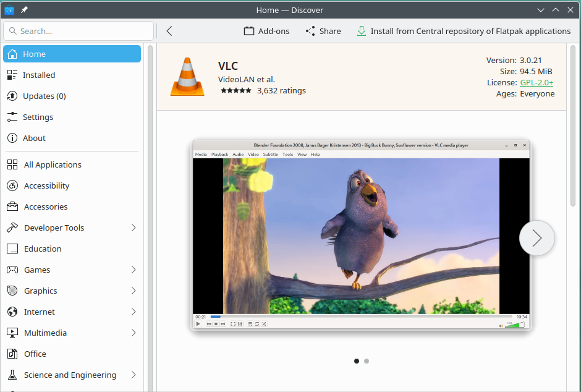This screenshot has width=581, height=392.
Task: Click the magnifier icon in search field
Action: pyautogui.click(x=12, y=31)
